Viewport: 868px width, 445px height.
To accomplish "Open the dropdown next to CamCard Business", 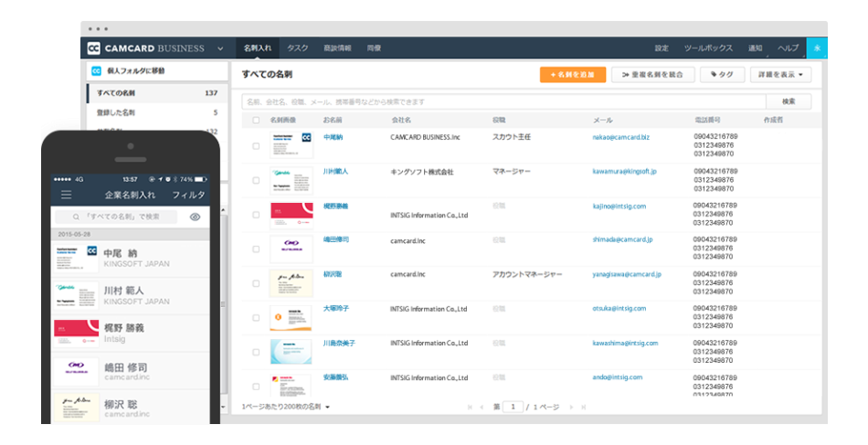I will [220, 48].
